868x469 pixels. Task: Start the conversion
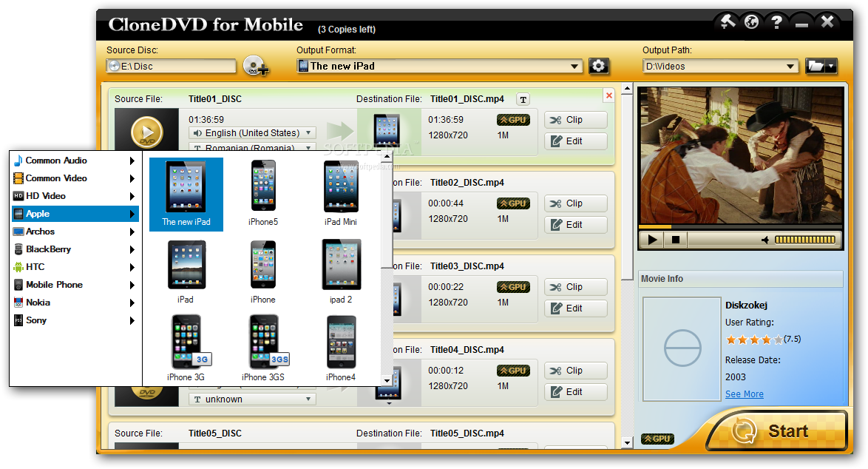pyautogui.click(x=776, y=431)
